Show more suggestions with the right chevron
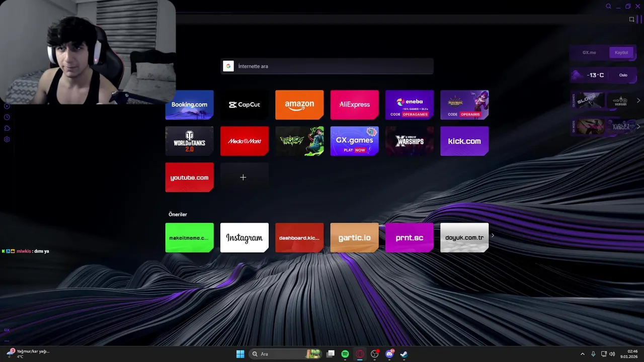The height and width of the screenshot is (362, 644). click(493, 235)
